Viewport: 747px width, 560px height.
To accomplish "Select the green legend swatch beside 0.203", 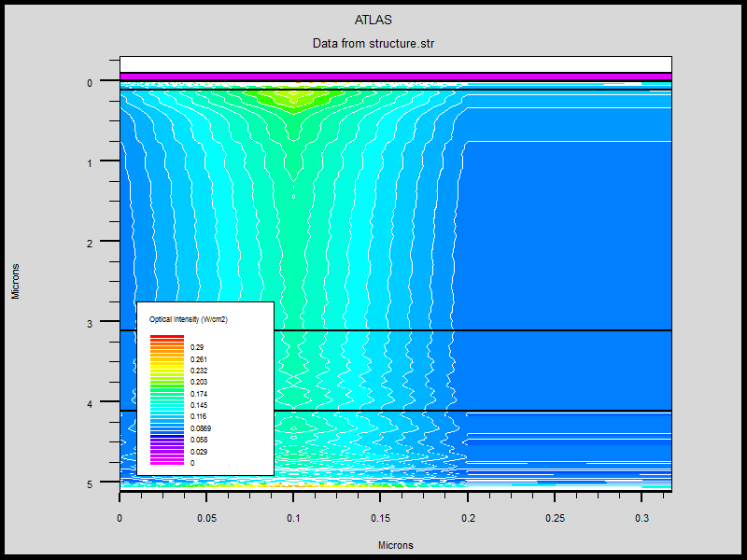I will [167, 383].
